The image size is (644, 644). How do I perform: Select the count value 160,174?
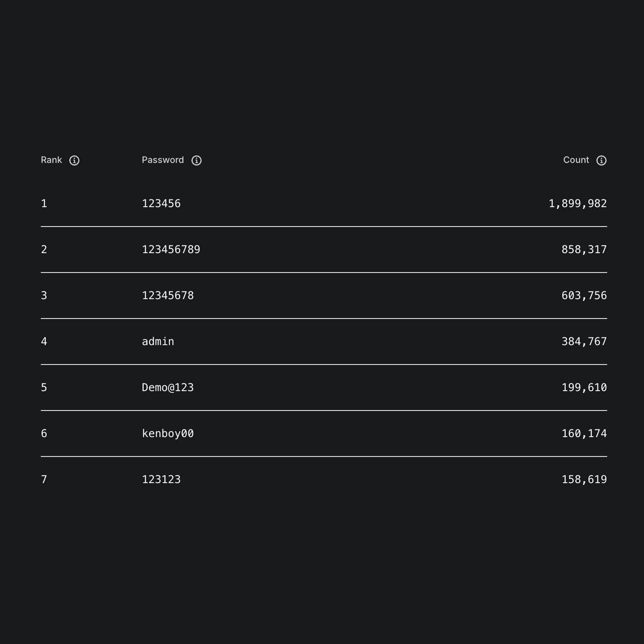click(584, 433)
